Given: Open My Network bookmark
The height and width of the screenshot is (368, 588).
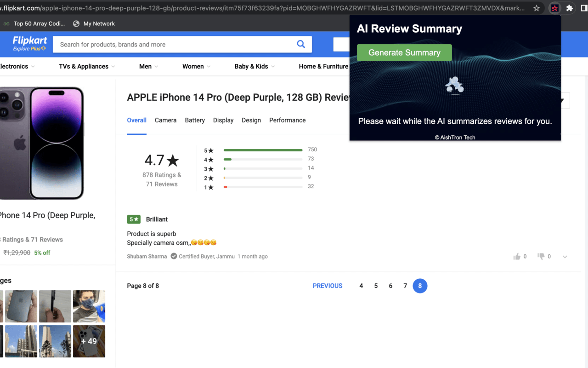Looking at the screenshot, I should click(x=94, y=23).
